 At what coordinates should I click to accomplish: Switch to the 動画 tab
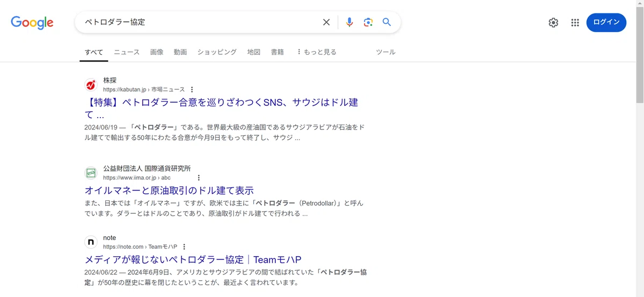180,52
